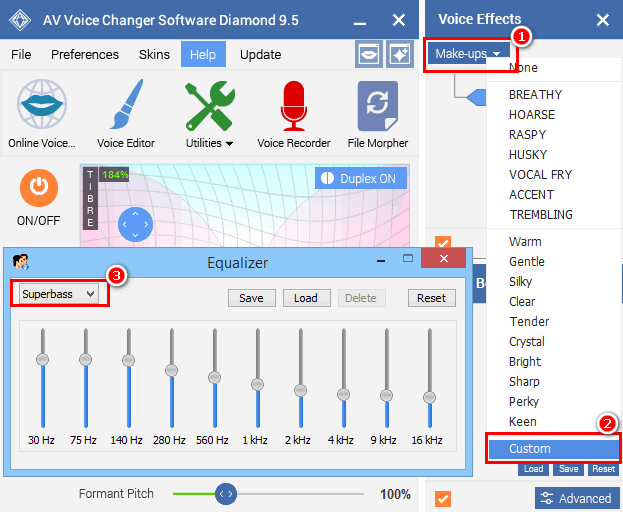The width and height of the screenshot is (623, 512).
Task: Click the 75 Hz equalizer slider handle
Action: (85, 359)
